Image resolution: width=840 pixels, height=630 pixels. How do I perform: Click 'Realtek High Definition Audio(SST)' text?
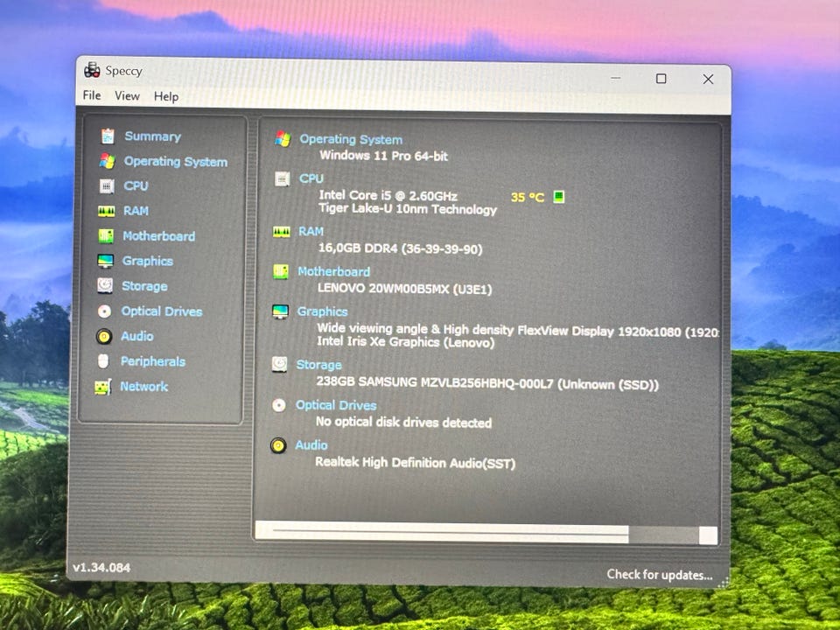(x=415, y=462)
